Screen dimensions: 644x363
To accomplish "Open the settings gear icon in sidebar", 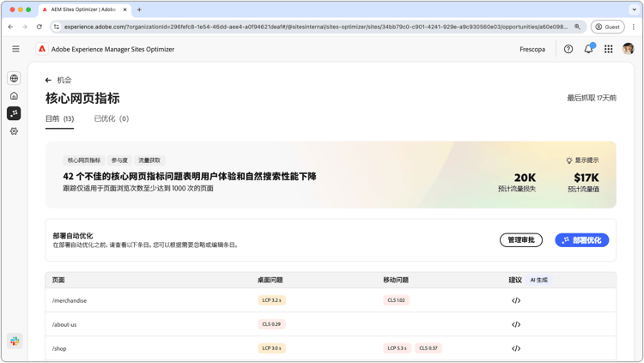I will pos(14,131).
